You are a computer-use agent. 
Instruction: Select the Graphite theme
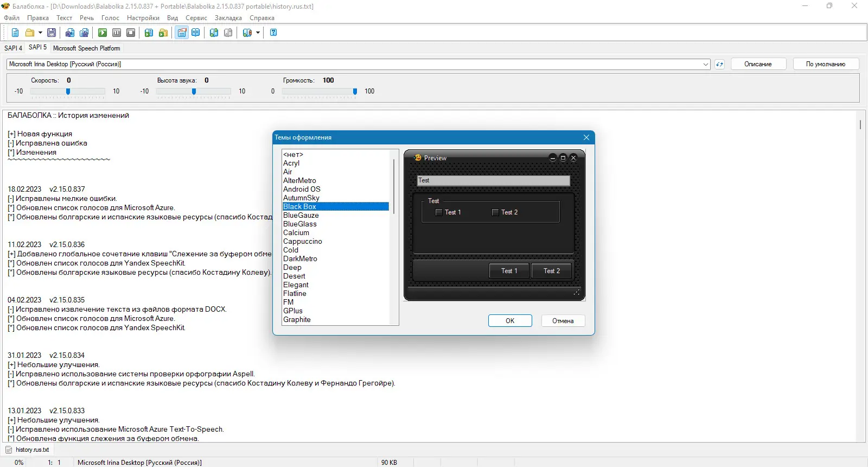[336, 319]
